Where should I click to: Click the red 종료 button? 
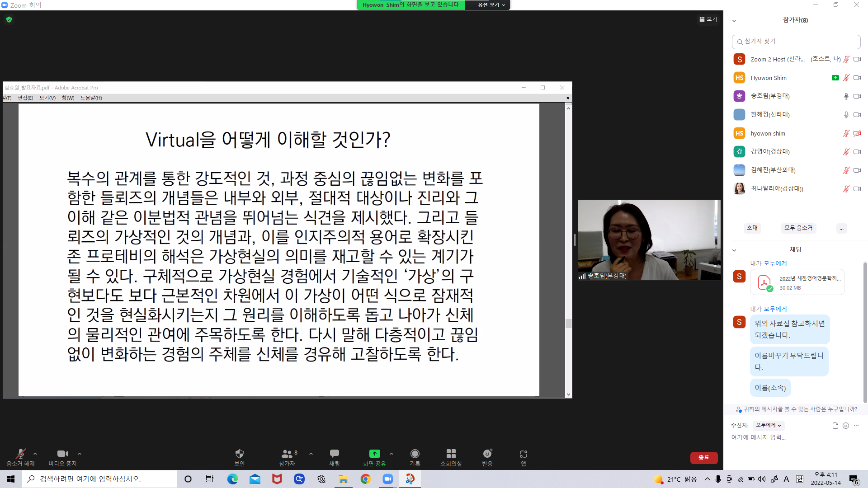click(x=703, y=457)
